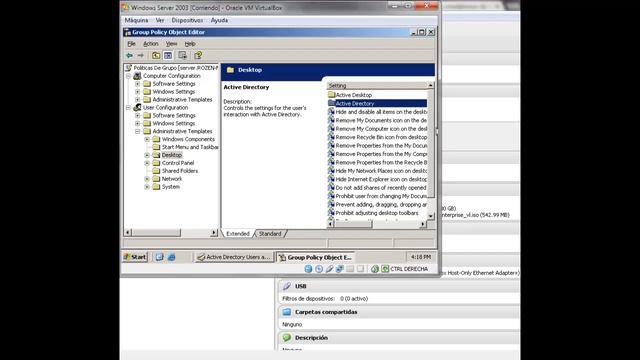Expand Windows Settings under Computer Configuration
The image size is (640, 360).
(138, 92)
